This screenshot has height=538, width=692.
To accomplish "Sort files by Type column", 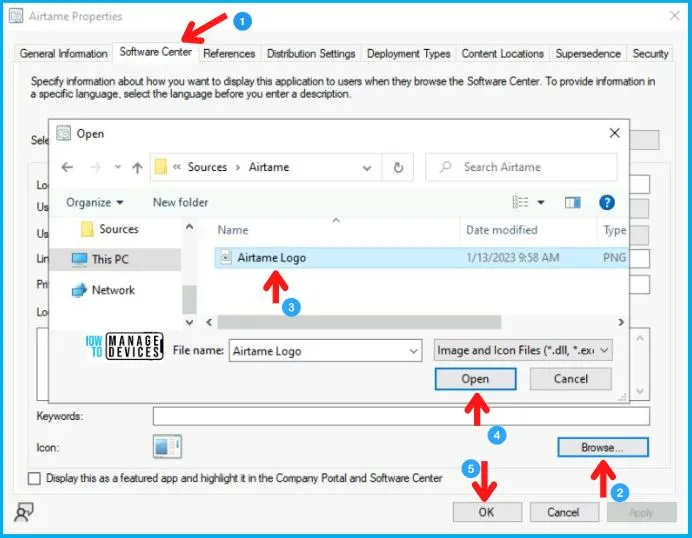I will tap(614, 230).
